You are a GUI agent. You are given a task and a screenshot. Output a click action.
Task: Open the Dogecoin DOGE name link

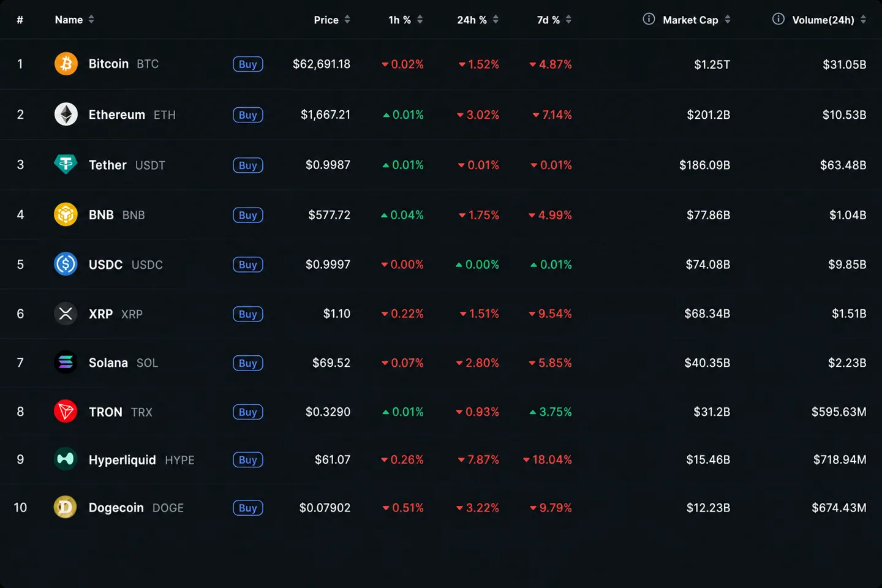click(x=136, y=508)
